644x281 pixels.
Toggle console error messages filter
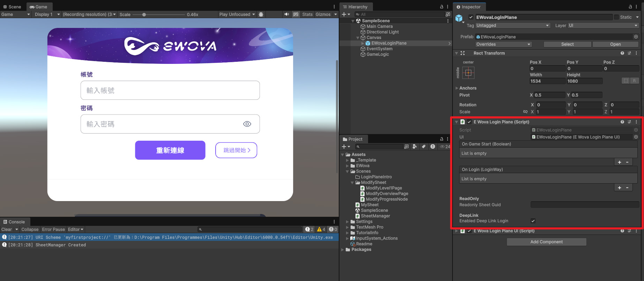(333, 229)
